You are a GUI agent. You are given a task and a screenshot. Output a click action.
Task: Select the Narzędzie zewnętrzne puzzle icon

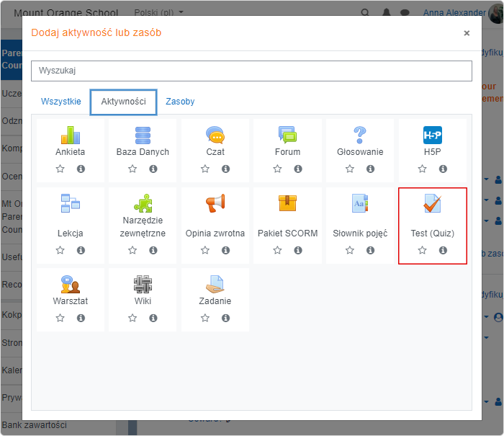143,203
